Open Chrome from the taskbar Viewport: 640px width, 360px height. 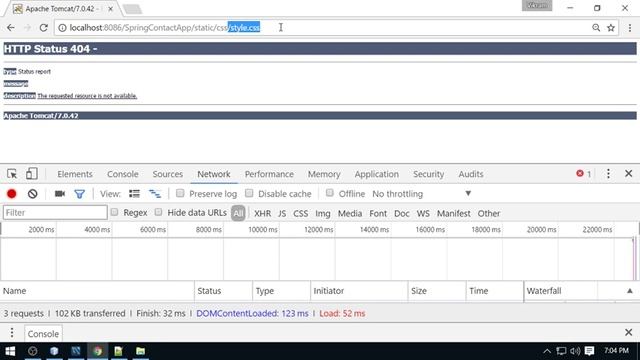click(97, 351)
